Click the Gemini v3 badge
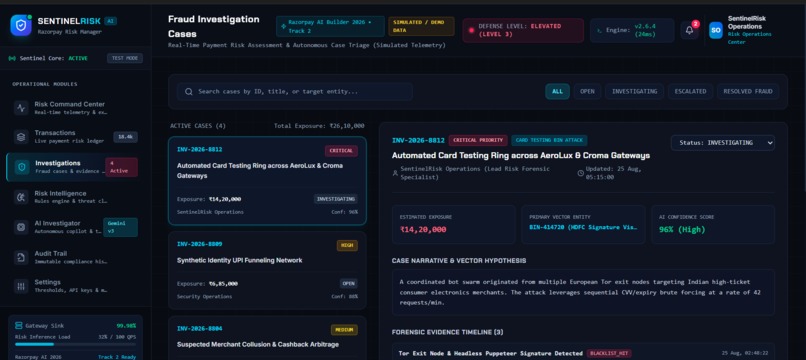This screenshot has height=360, width=806. point(120,227)
